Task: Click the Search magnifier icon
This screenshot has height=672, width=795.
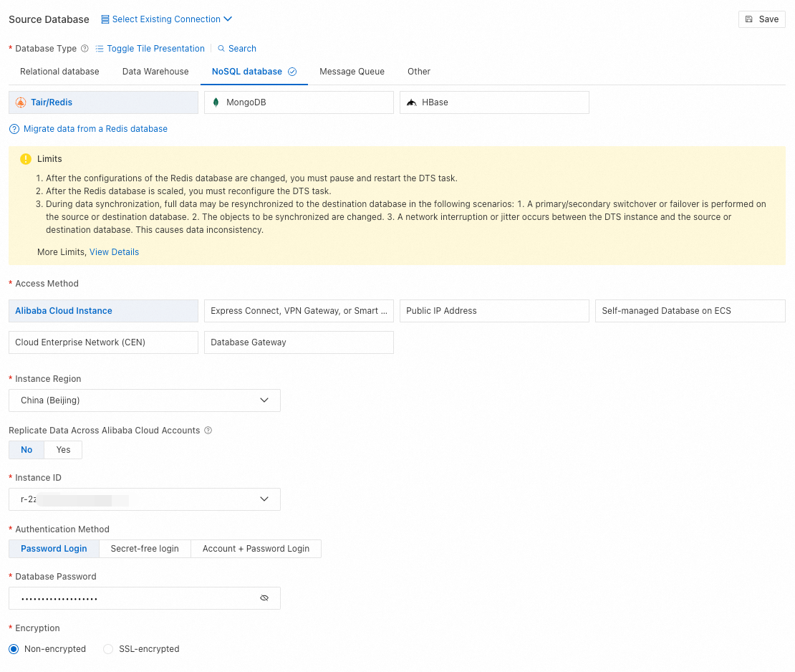Action: [221, 49]
